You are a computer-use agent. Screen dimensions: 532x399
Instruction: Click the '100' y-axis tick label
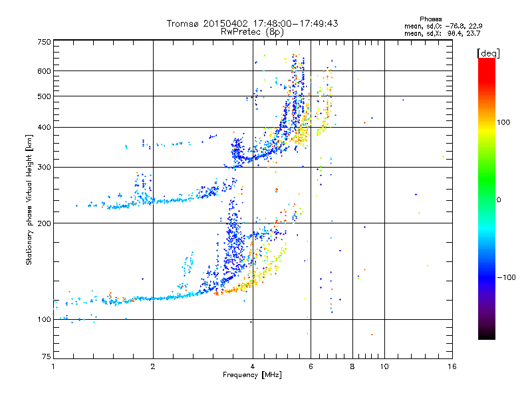(x=44, y=320)
